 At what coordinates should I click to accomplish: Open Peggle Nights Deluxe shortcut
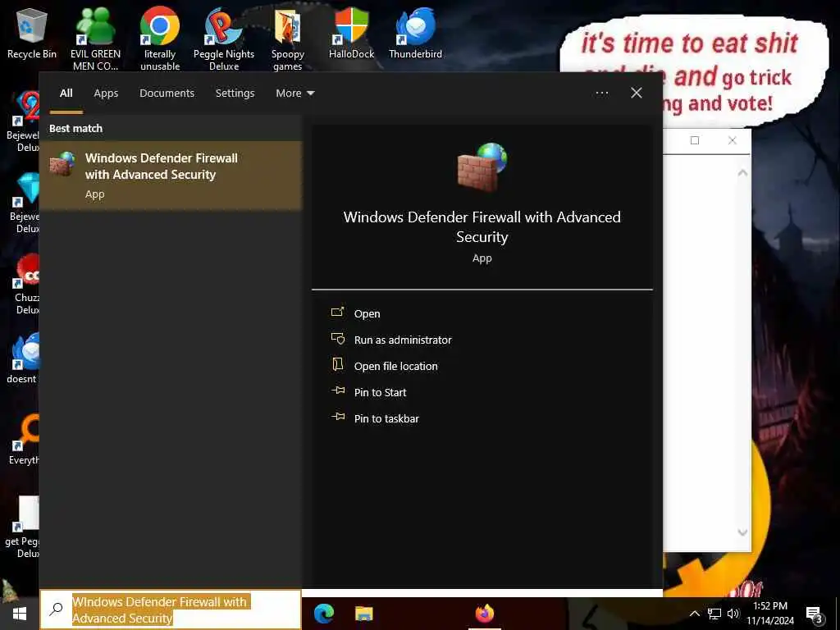pyautogui.click(x=223, y=39)
